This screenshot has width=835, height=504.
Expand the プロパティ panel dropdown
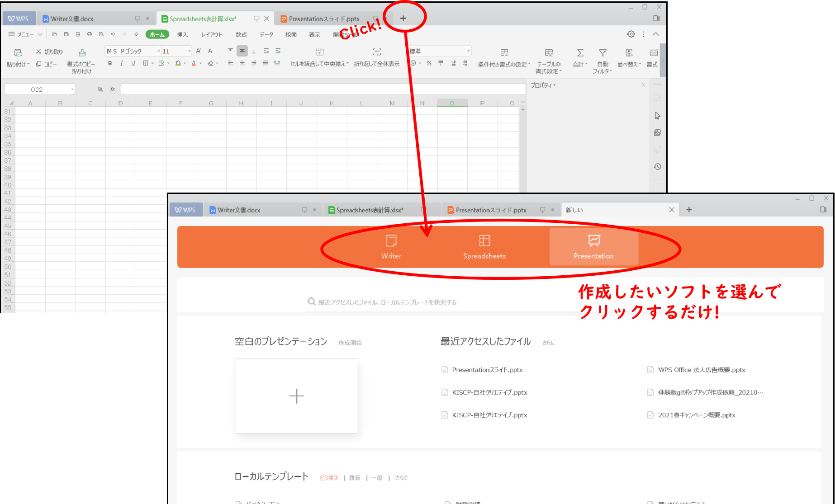coord(555,85)
